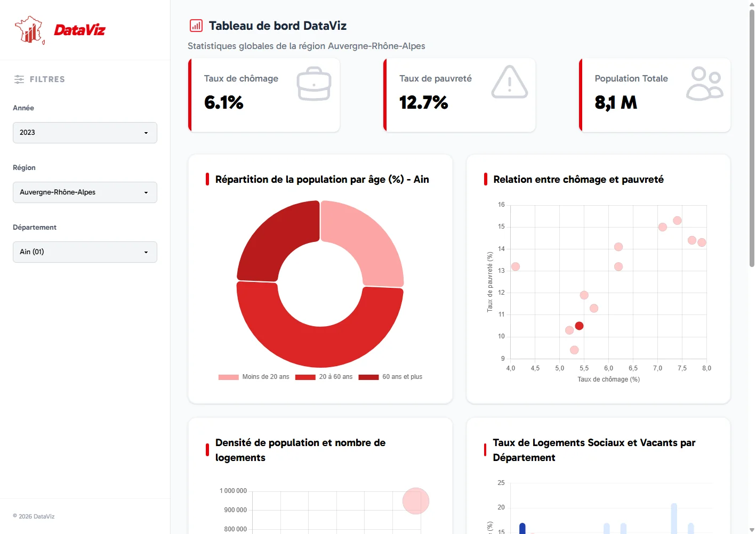Click the highlighted dark red scatter point
This screenshot has height=534, width=756.
pyautogui.click(x=579, y=326)
